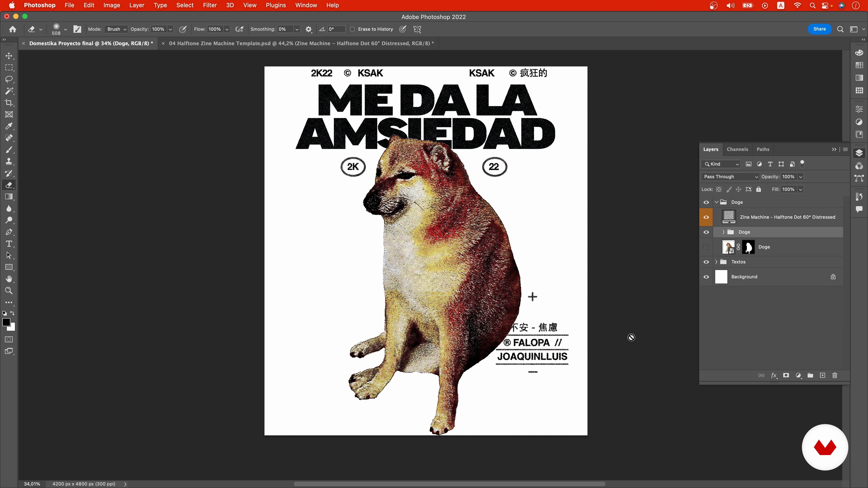
Task: Open the Plugins menu
Action: 276,5
